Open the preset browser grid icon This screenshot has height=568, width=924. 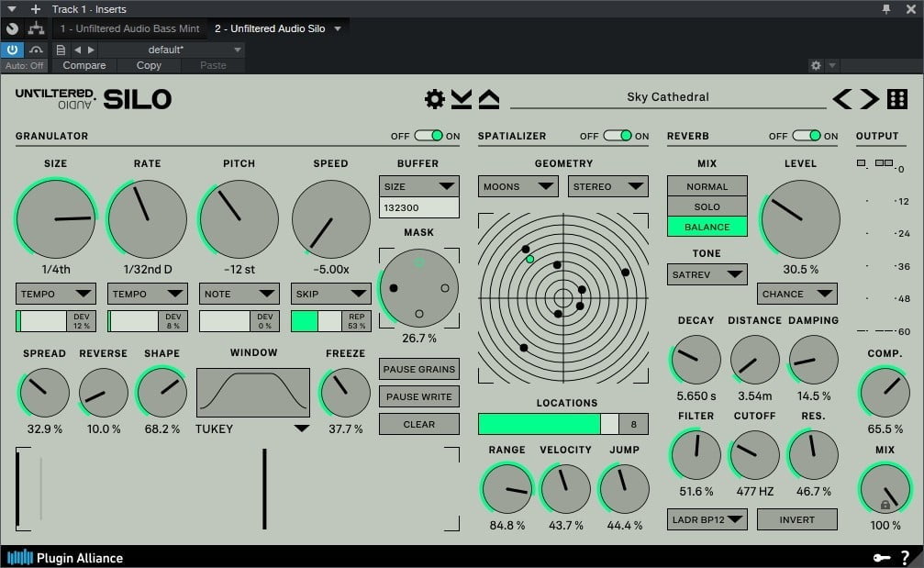(897, 99)
